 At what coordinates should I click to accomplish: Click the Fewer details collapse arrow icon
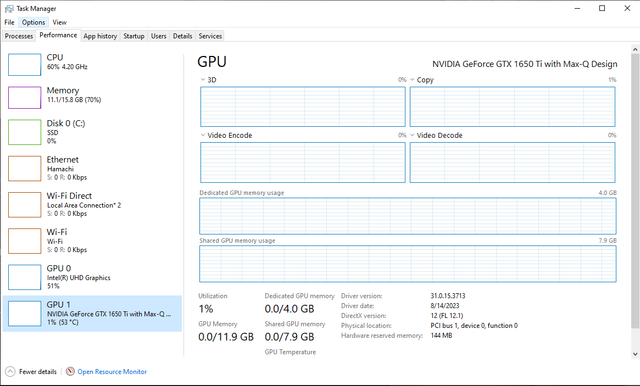tap(10, 371)
